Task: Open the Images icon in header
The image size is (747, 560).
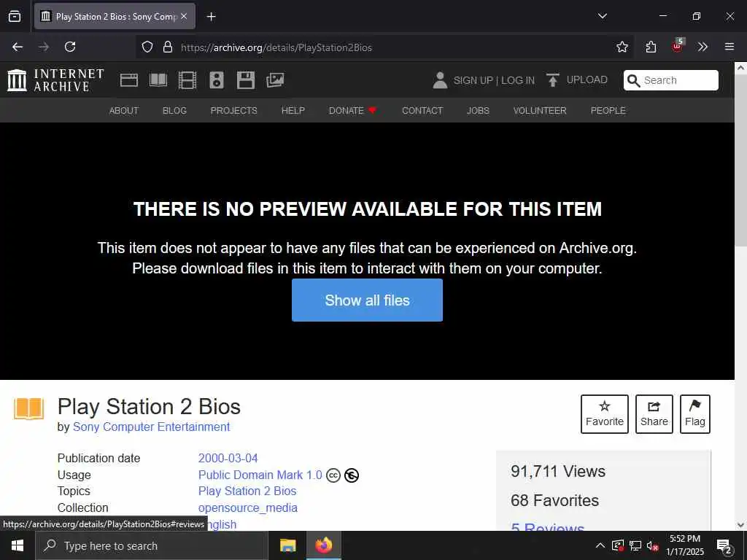Action: tap(275, 80)
